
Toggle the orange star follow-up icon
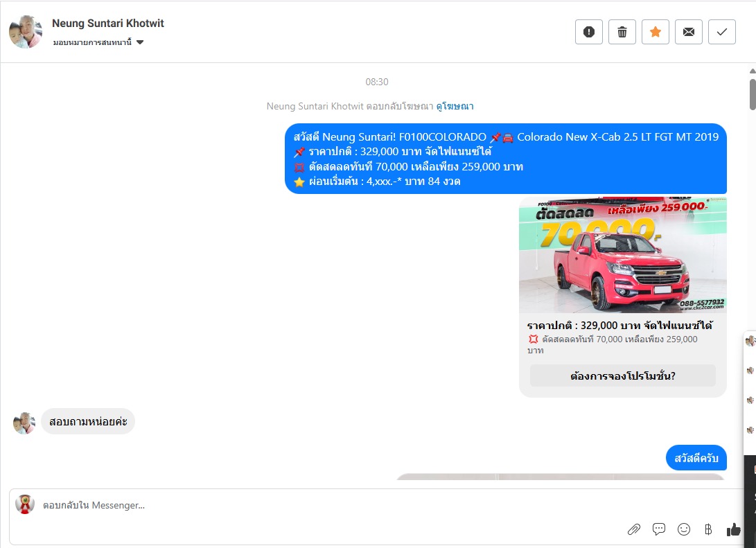coord(656,32)
